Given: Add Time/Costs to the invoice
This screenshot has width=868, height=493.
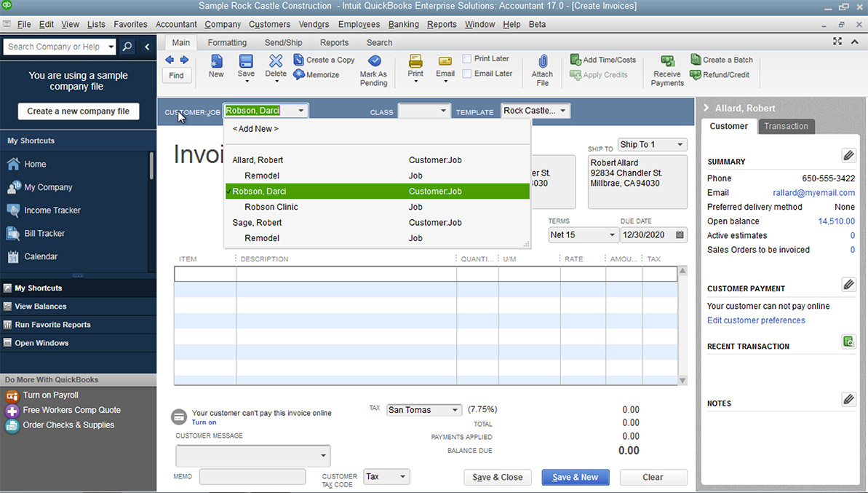Looking at the screenshot, I should click(x=603, y=60).
